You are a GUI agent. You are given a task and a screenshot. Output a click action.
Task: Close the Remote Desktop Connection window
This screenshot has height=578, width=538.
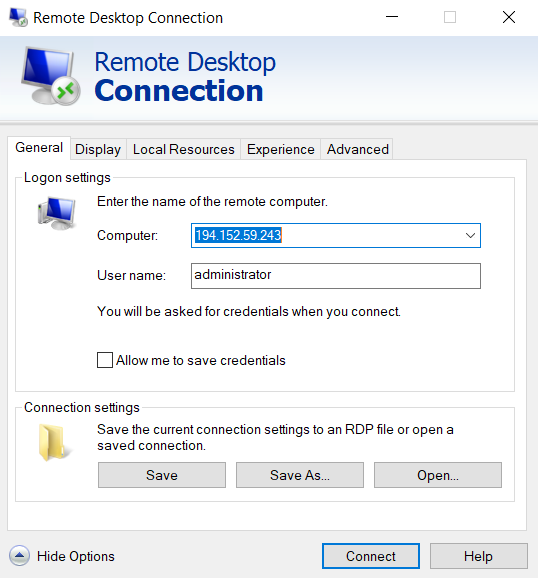(x=509, y=17)
